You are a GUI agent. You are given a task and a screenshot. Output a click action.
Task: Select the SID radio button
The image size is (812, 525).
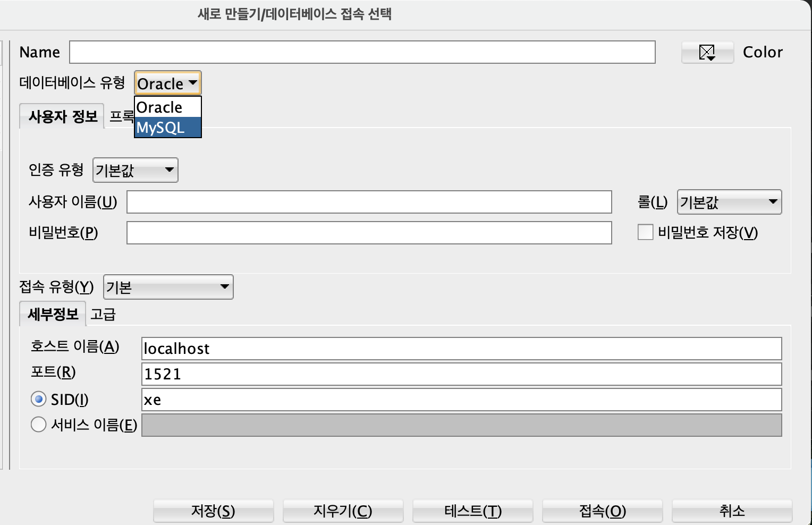[x=38, y=399]
